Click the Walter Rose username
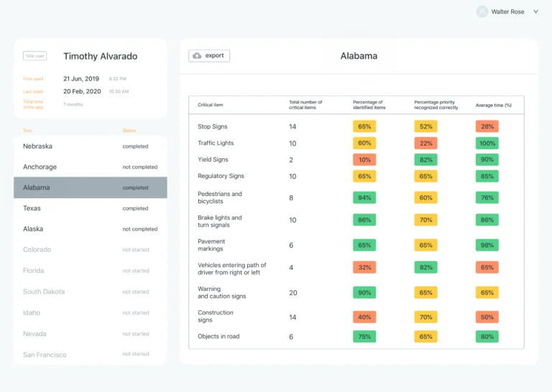The image size is (552, 392). (507, 11)
